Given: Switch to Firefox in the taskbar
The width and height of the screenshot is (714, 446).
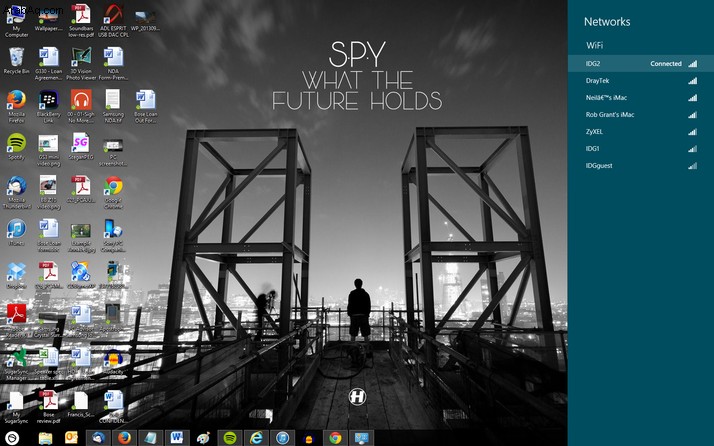Looking at the screenshot, I should (124, 438).
